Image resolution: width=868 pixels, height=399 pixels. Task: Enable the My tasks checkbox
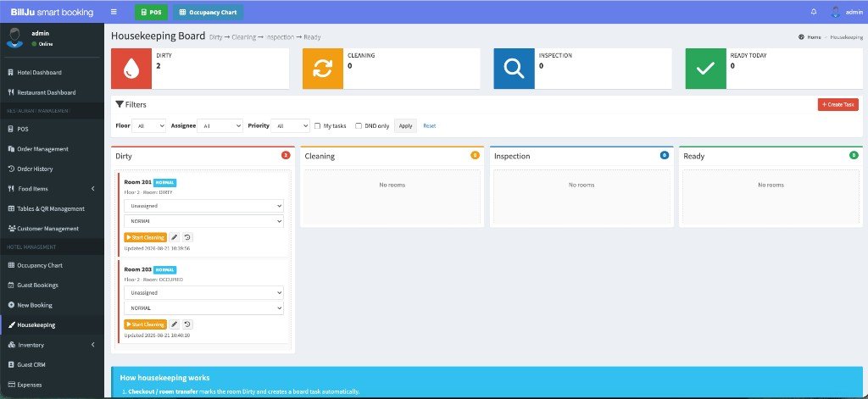[x=317, y=125]
